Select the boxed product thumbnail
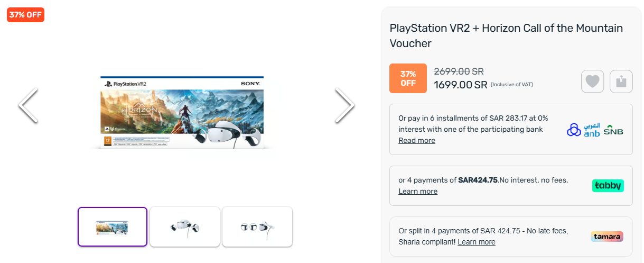Screen dimensions: 644x263 tap(113, 226)
